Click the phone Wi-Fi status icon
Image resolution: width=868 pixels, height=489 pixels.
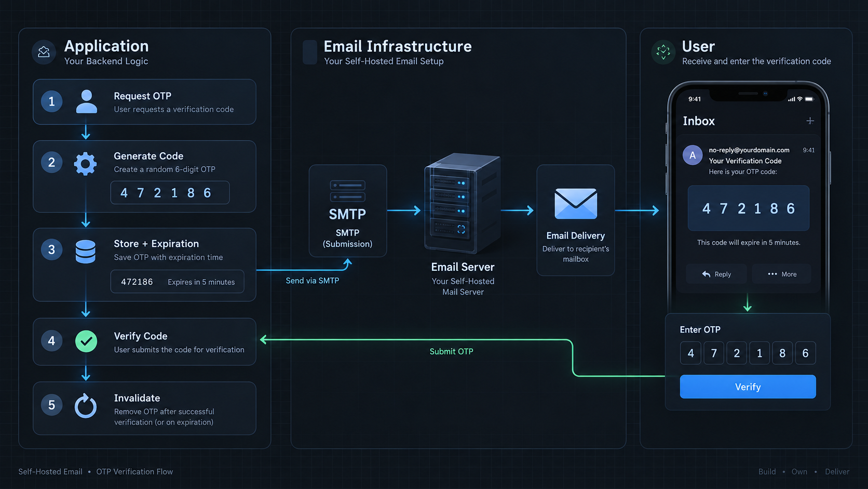tap(800, 99)
